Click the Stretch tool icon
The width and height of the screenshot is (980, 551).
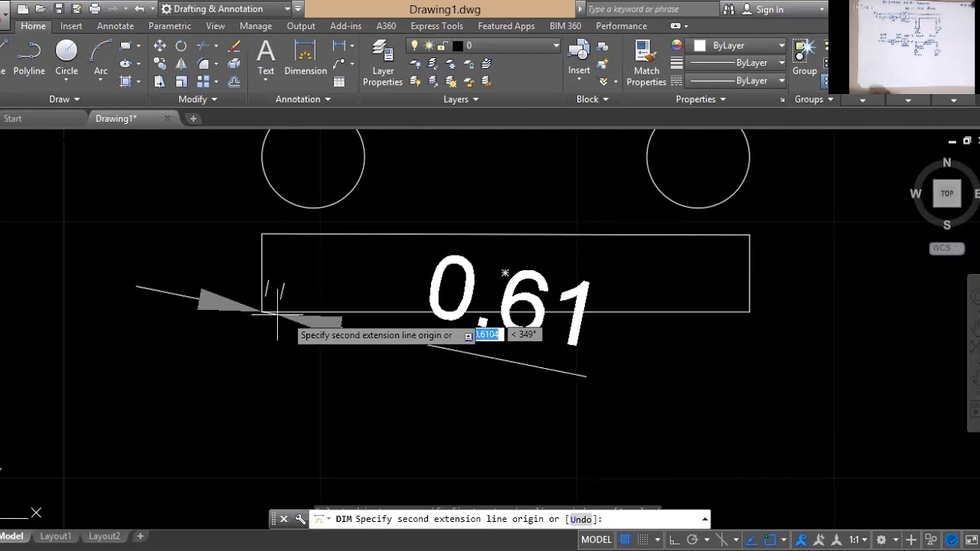coord(159,81)
